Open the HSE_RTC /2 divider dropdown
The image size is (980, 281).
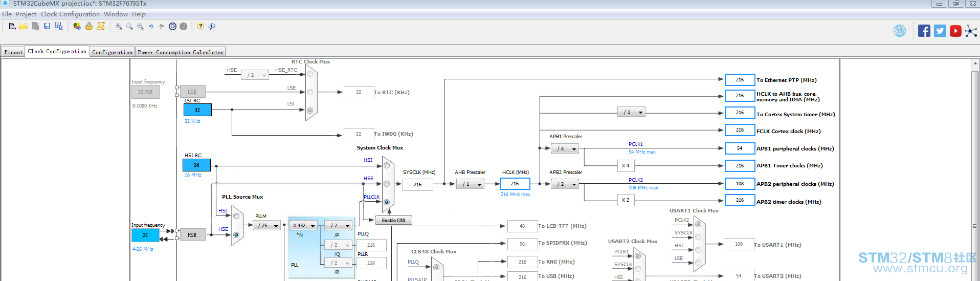tap(255, 75)
